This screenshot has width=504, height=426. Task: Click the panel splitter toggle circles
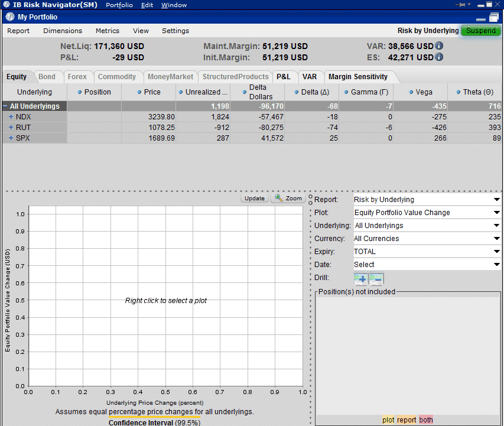point(310,200)
